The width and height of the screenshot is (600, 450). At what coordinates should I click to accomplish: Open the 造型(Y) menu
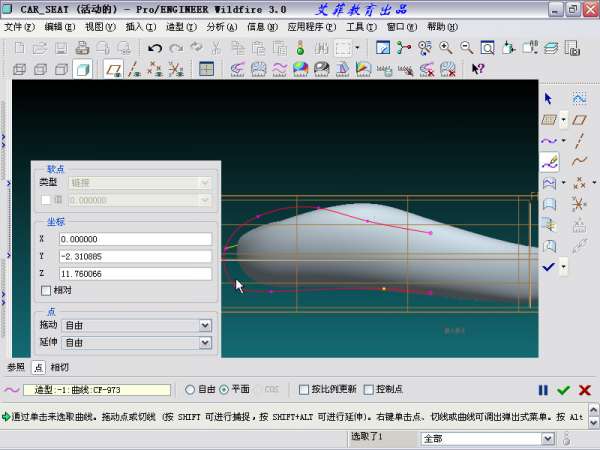coord(181,27)
